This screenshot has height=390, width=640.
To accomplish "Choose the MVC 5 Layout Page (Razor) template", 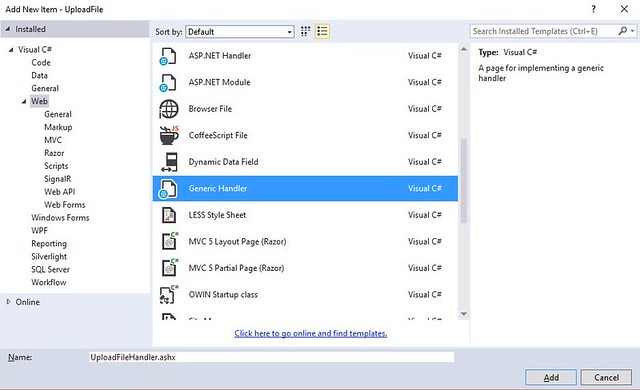I will click(305, 242).
